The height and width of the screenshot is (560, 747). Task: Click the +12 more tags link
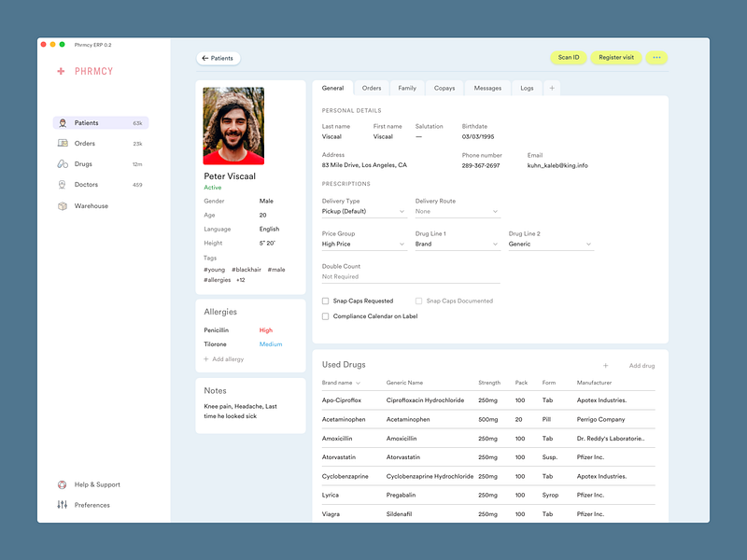pyautogui.click(x=241, y=280)
